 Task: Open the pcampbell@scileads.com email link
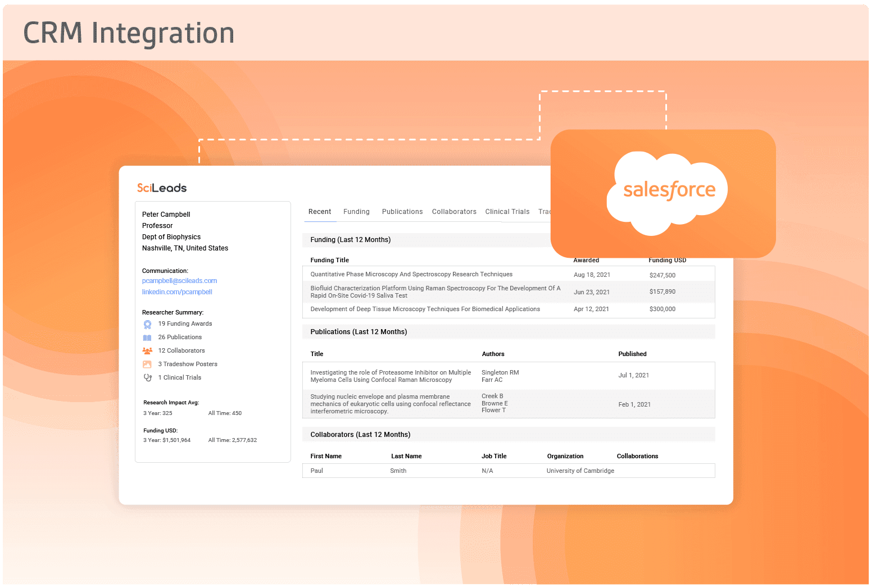(179, 281)
